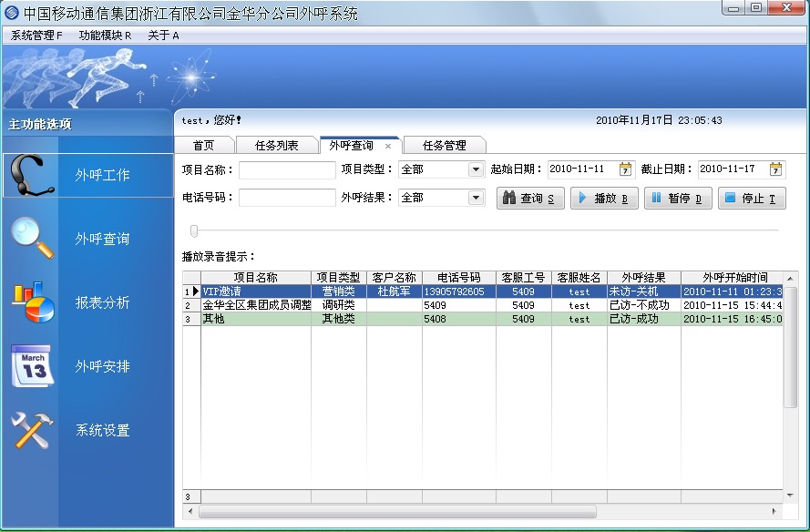This screenshot has width=810, height=532.
Task: Click the 其他类 type cell
Action: (339, 319)
